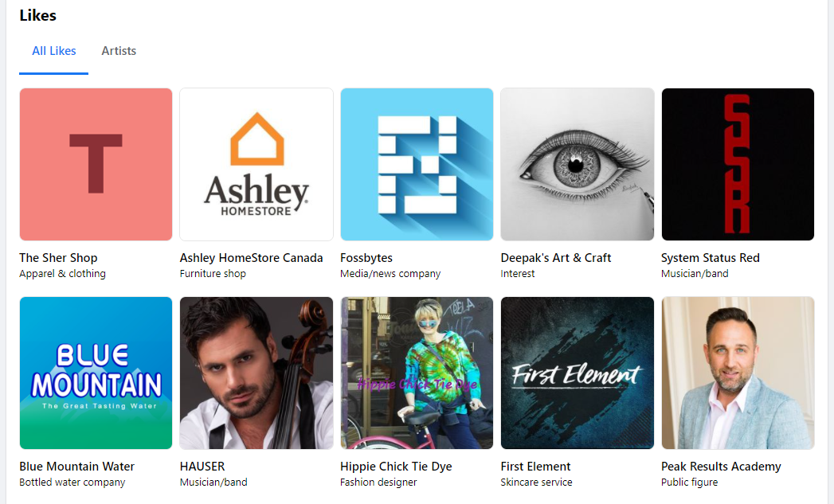Click the First Element logo image

[x=577, y=373]
